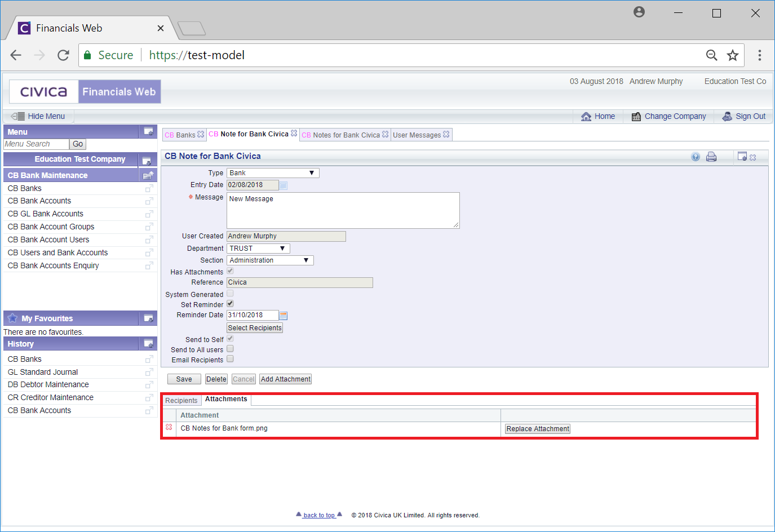
Task: Click the browser address bar URL
Action: pos(197,55)
